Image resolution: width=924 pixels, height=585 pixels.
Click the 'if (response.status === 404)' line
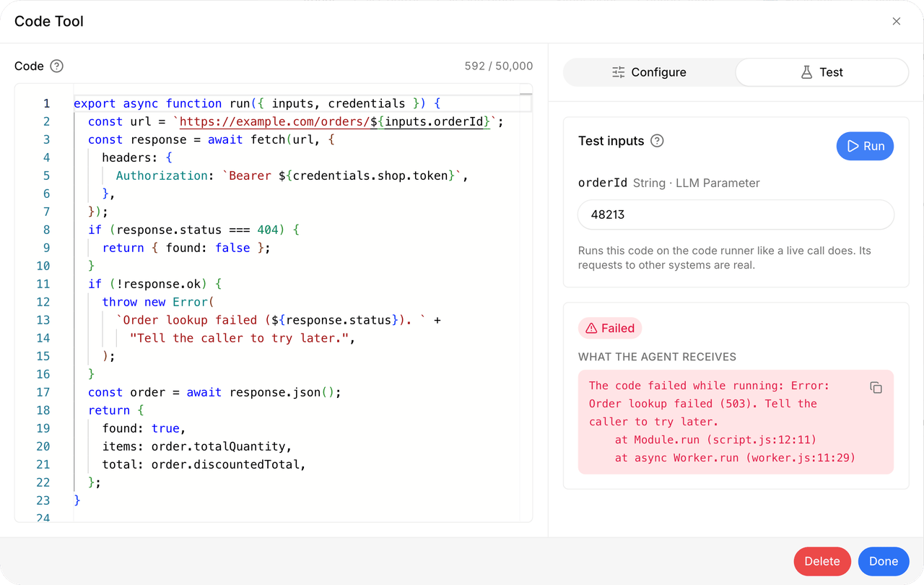pos(193,230)
